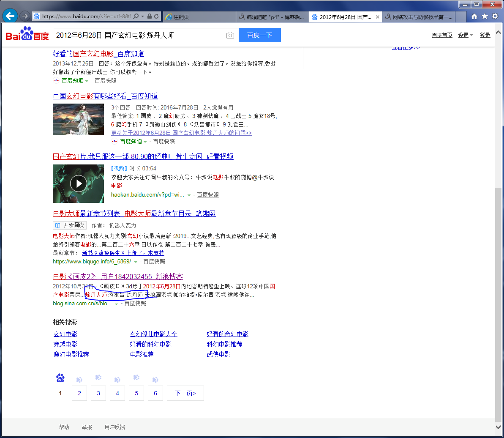Viewport: 504px width, 438px height.
Task: Click related search 魔幻电影推荐
Action: [71, 354]
